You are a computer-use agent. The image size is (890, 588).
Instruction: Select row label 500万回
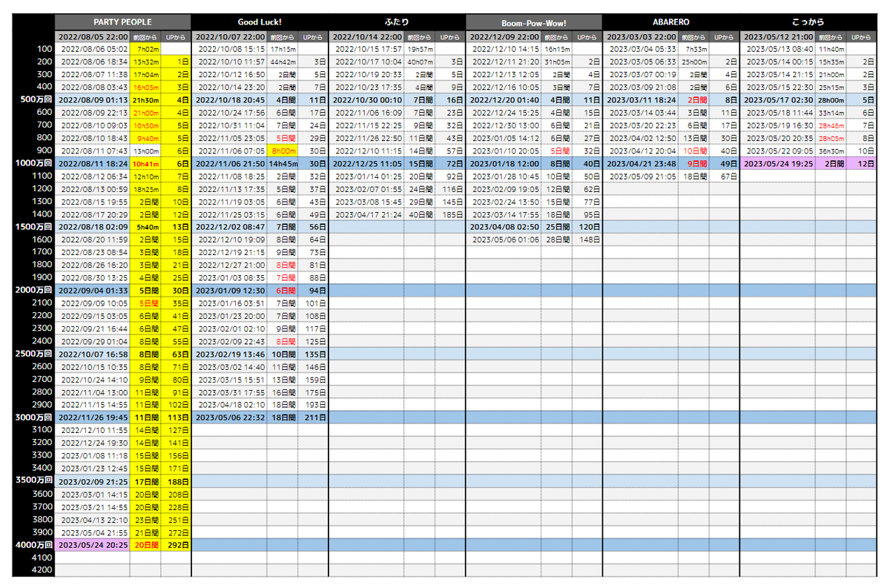35,99
